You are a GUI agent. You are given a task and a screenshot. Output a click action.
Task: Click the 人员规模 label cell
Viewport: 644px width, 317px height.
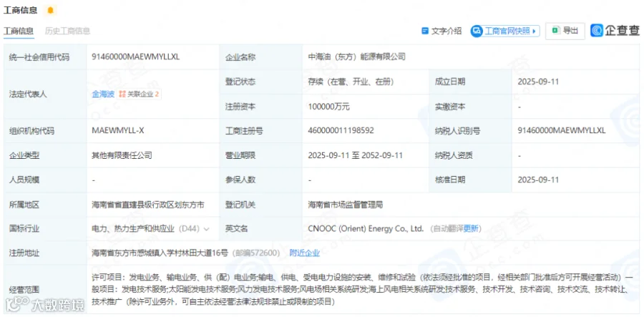45,180
